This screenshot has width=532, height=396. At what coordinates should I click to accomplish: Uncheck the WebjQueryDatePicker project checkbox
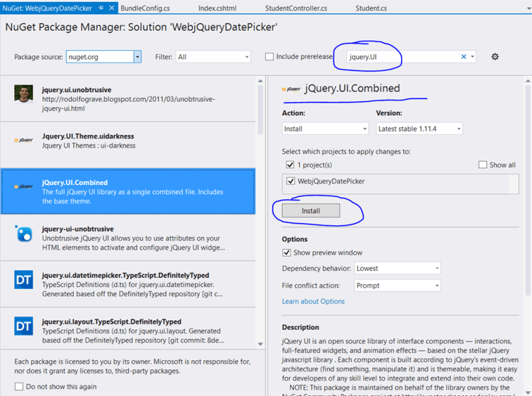(x=291, y=181)
